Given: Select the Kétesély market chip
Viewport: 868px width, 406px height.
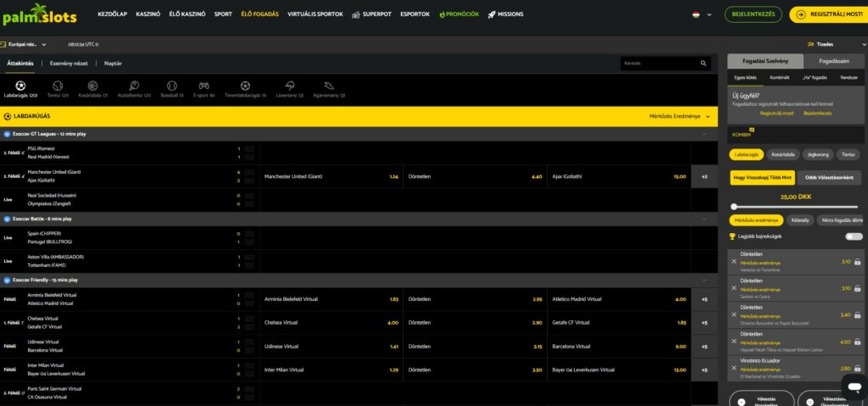Looking at the screenshot, I should 800,220.
